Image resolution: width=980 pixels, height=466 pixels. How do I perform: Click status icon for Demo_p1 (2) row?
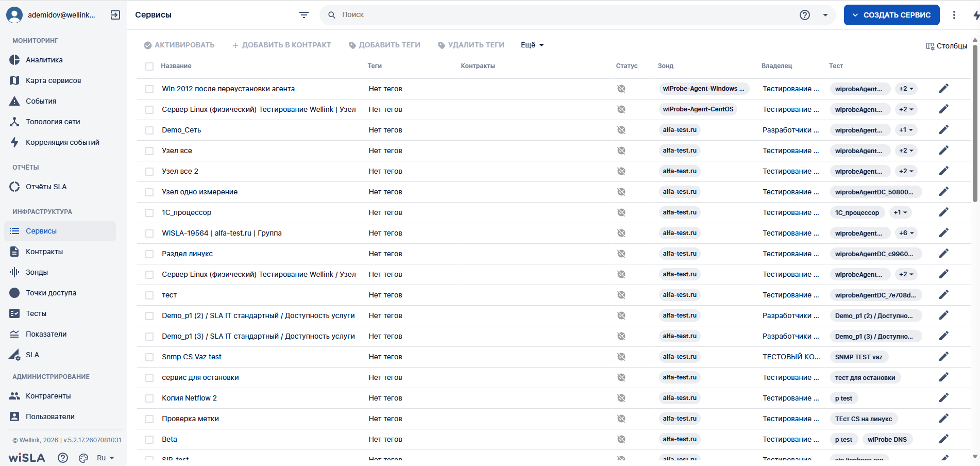coord(621,315)
